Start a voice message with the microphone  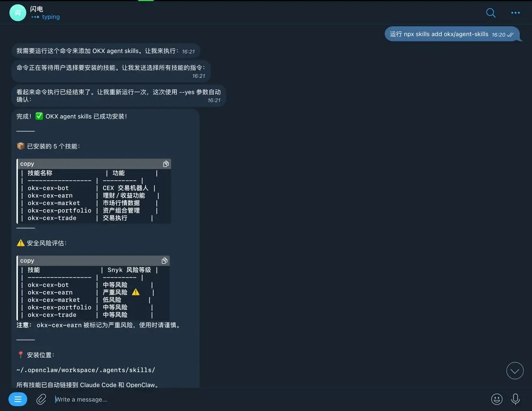515,399
